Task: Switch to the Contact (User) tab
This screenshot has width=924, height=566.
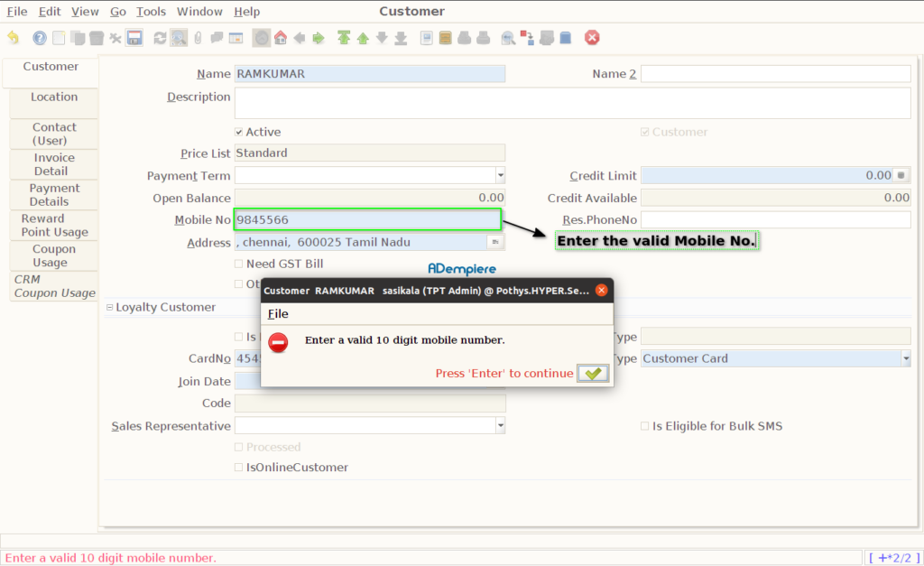Action: pyautogui.click(x=53, y=134)
